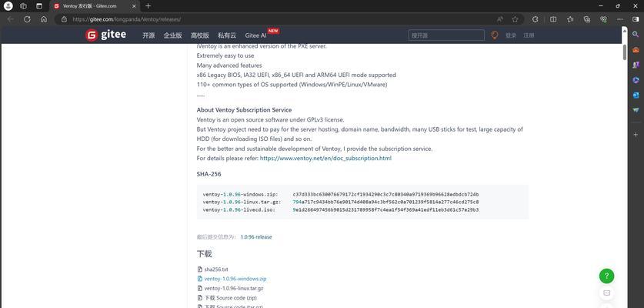Image resolution: width=644 pixels, height=308 pixels.
Task: Click the orange lightbulb icon in header
Action: coord(495,35)
